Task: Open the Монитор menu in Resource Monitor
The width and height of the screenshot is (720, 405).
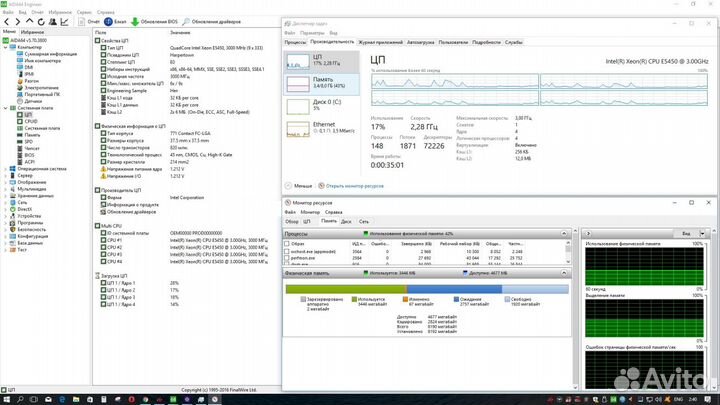Action: (310, 212)
